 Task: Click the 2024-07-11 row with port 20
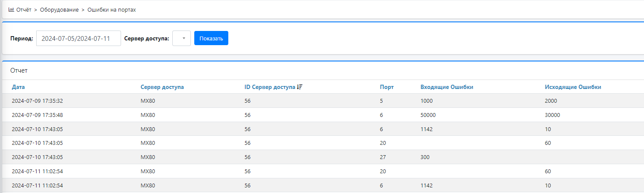tap(323, 171)
